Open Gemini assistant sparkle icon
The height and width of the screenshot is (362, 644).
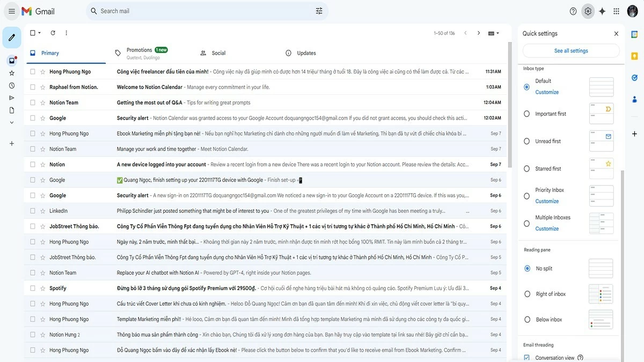(x=602, y=11)
